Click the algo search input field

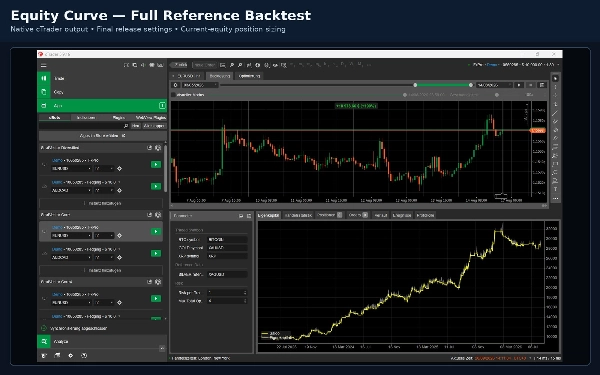[x=84, y=126]
